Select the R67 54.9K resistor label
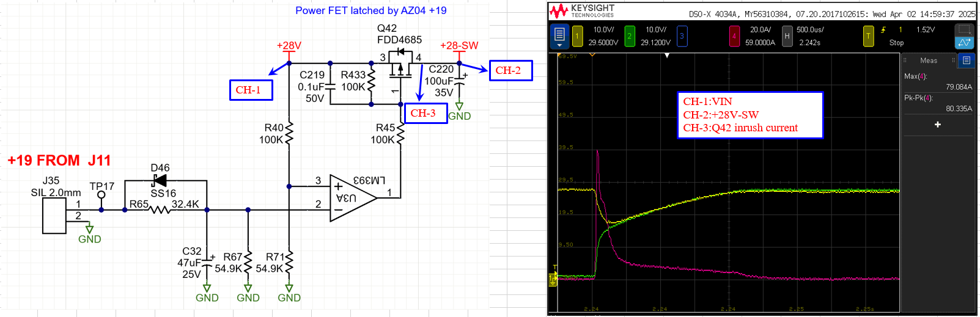980x317 pixels. (229, 263)
